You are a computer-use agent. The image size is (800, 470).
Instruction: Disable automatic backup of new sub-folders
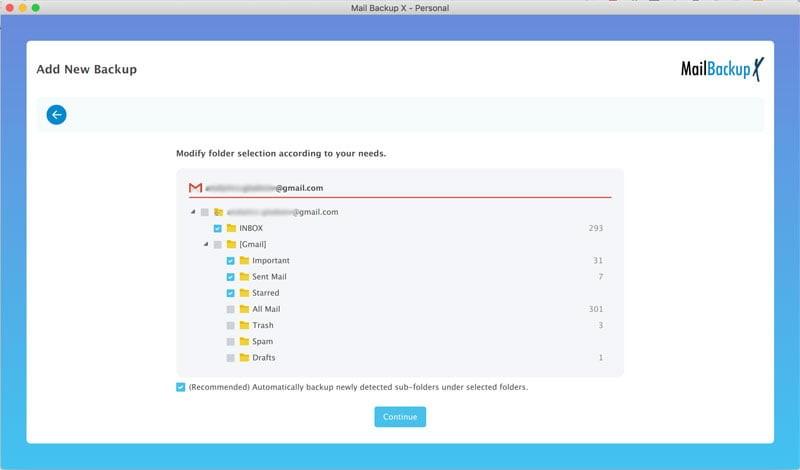181,387
